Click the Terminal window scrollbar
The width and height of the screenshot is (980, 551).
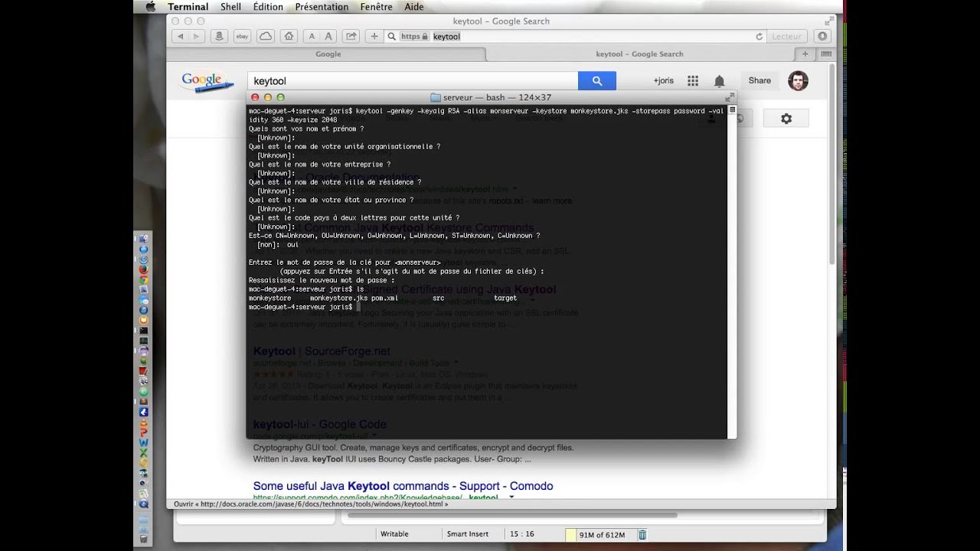[x=732, y=271]
